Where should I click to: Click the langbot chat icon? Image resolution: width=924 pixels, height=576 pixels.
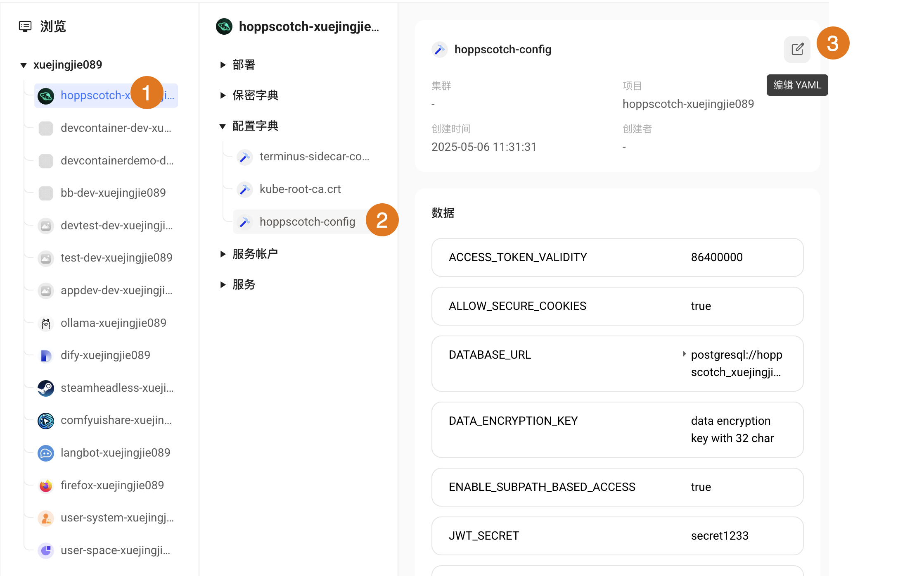click(46, 453)
